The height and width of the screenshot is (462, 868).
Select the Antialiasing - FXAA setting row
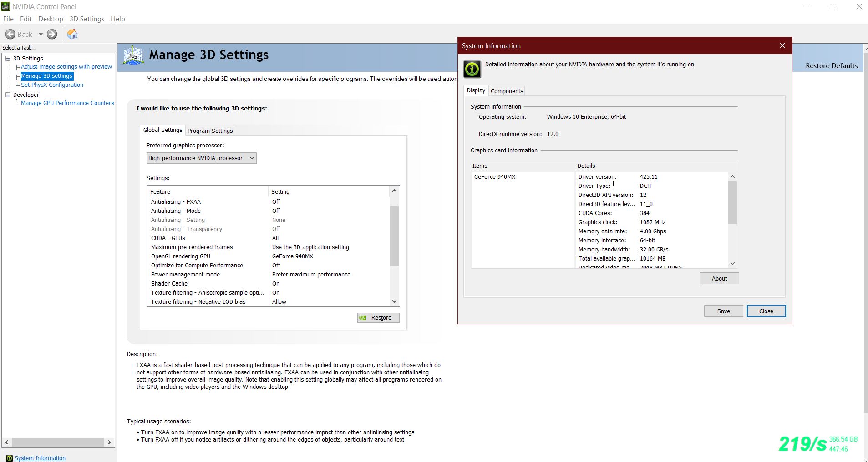(x=269, y=201)
